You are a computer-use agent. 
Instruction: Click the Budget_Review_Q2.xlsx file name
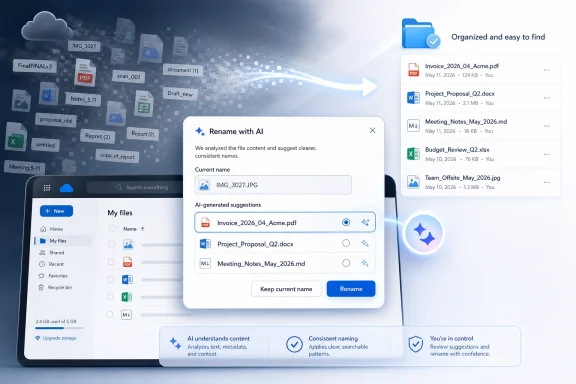(457, 150)
